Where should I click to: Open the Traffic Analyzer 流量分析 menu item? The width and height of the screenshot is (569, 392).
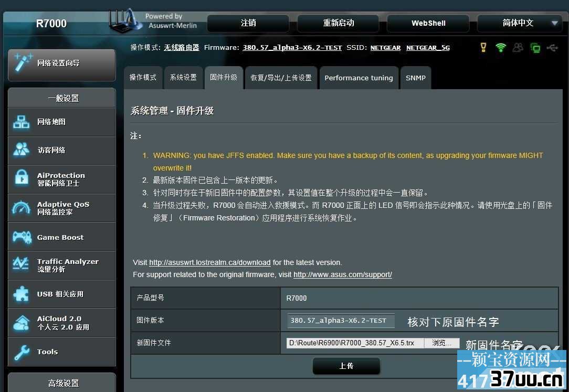click(x=62, y=265)
